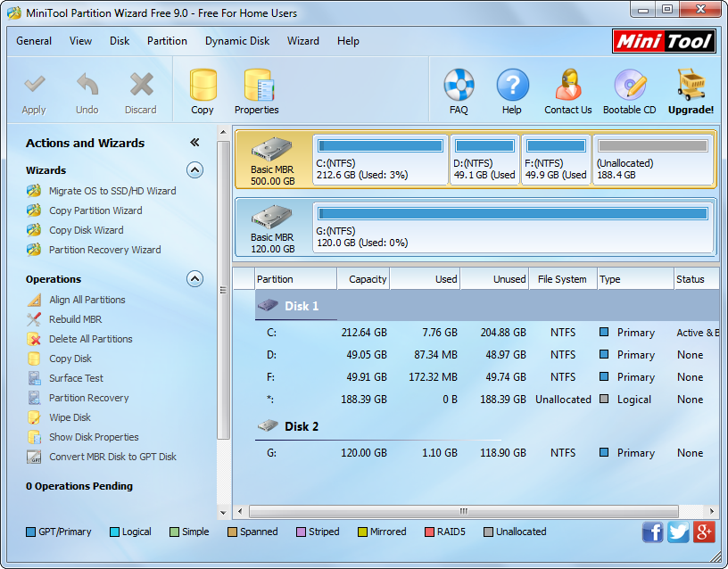Click the Disk 1 header icon in list
Viewport: 728px width, 569px height.
click(268, 305)
